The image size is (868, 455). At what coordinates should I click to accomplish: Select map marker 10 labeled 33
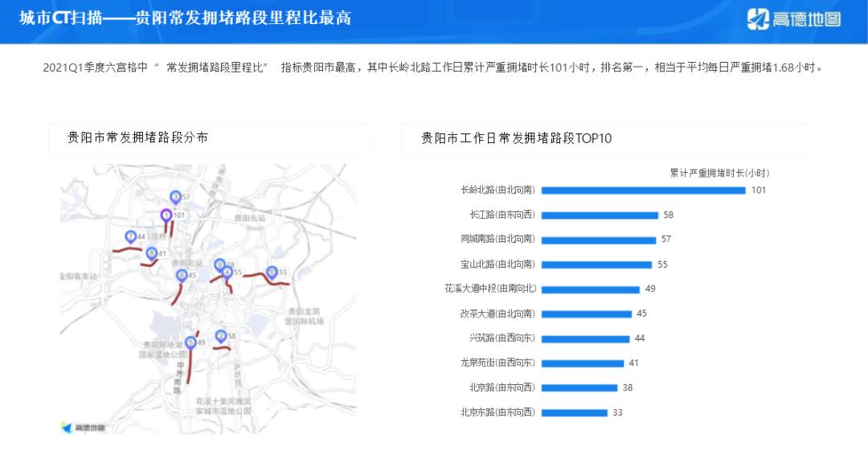tap(272, 273)
